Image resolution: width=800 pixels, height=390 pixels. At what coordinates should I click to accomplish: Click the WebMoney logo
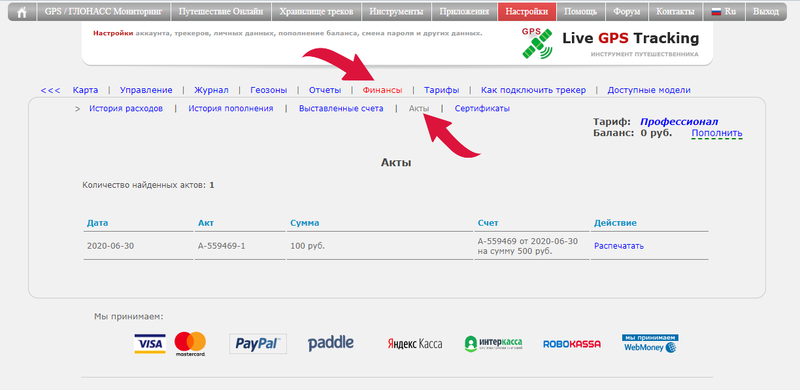tap(650, 344)
